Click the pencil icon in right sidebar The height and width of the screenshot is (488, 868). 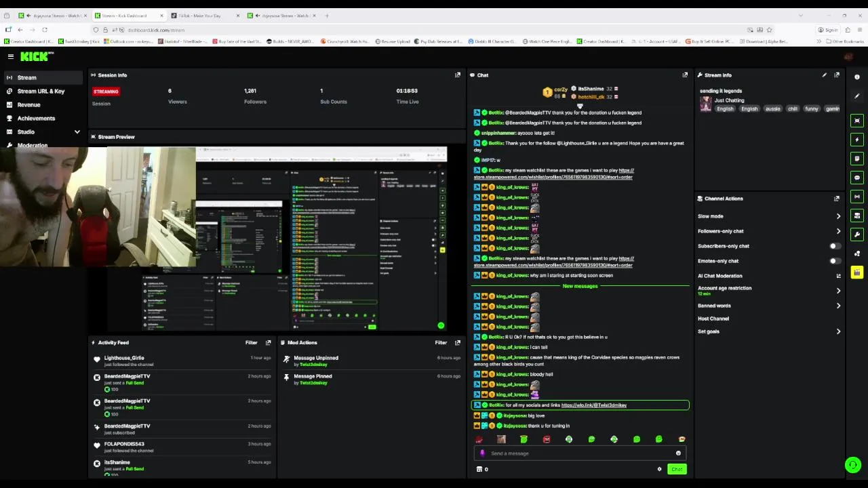(857, 96)
